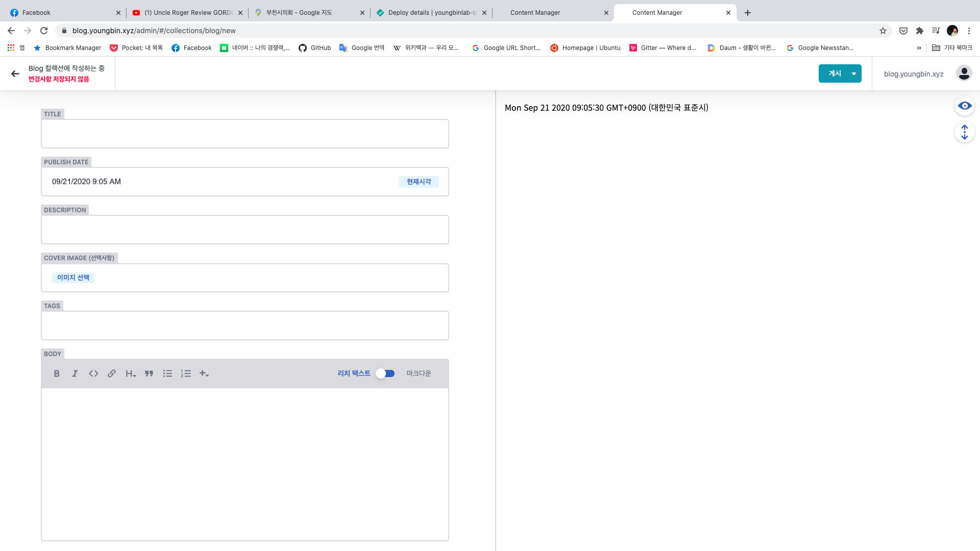Insert a link using the link icon

pyautogui.click(x=112, y=373)
